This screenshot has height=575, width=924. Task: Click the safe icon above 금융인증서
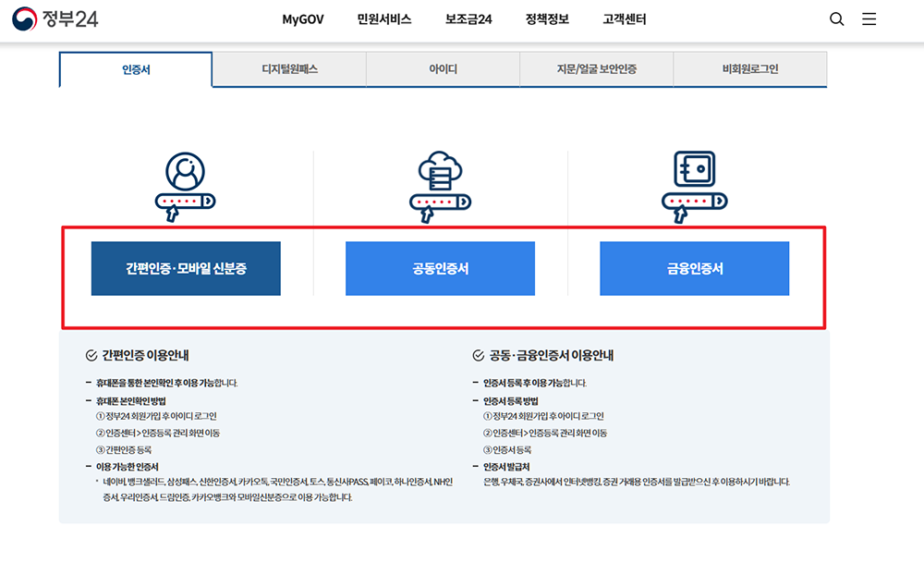[x=694, y=171]
